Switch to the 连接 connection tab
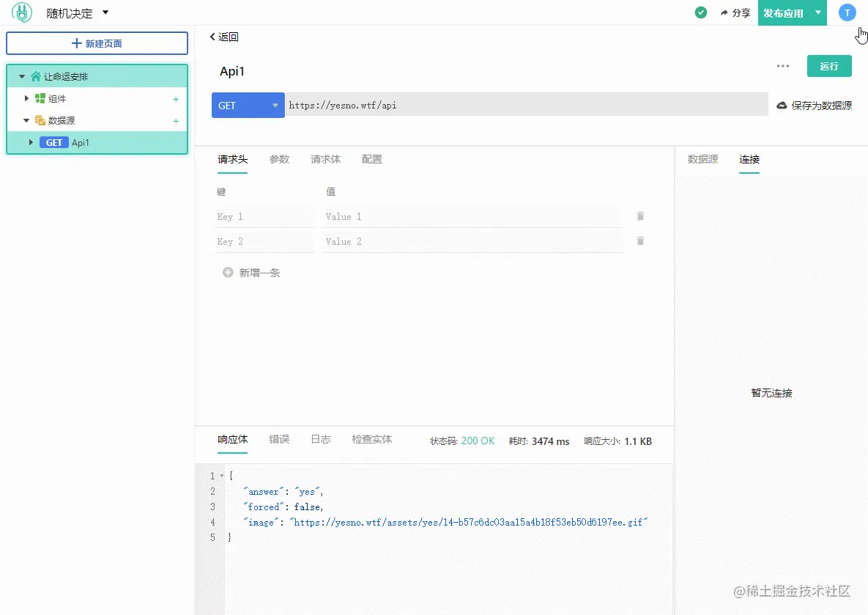The height and width of the screenshot is (615, 868). click(x=749, y=160)
